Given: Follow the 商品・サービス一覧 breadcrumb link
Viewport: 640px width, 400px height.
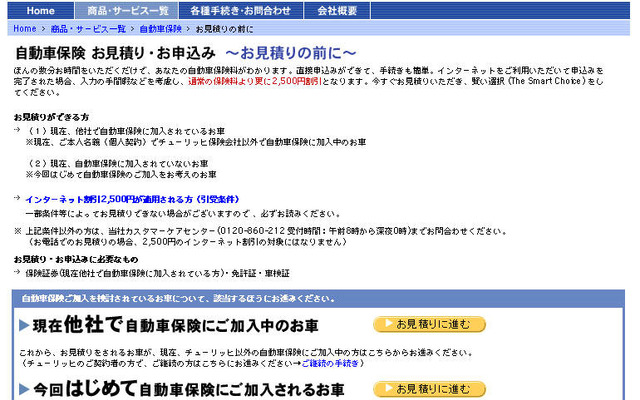Looking at the screenshot, I should [x=88, y=29].
